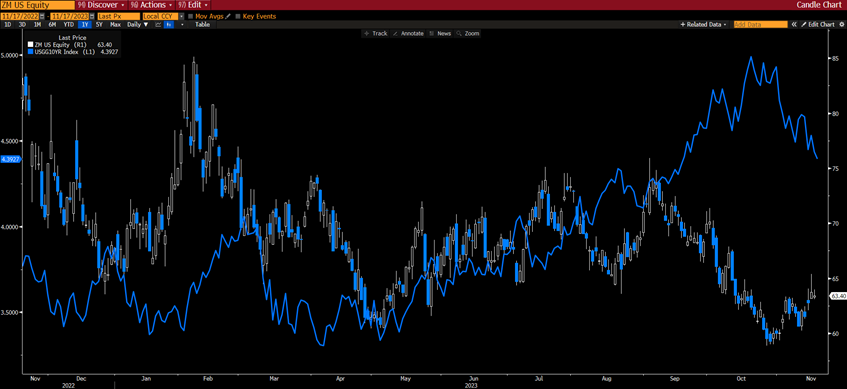This screenshot has height=389, width=847.
Task: Select the 1Y time range
Action: click(85, 24)
